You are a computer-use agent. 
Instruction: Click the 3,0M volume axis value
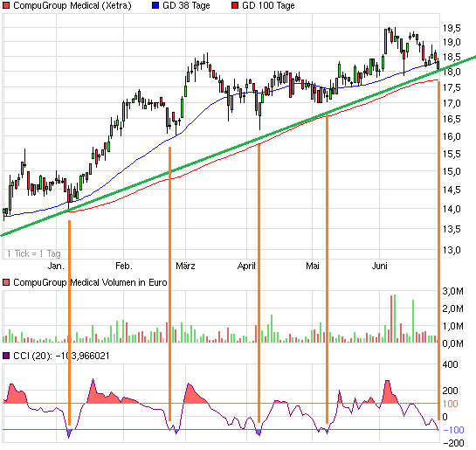[x=453, y=291]
